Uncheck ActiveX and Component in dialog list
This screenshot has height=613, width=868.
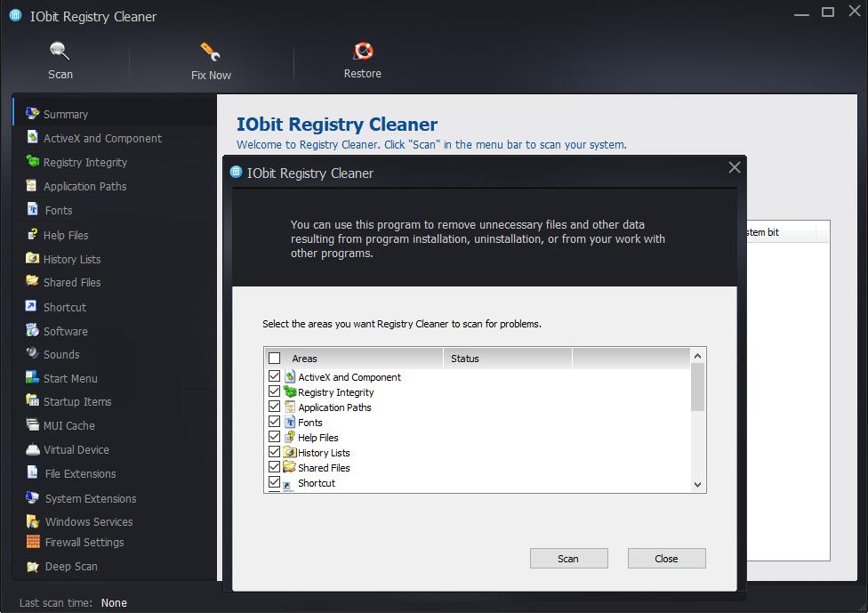pyautogui.click(x=274, y=376)
